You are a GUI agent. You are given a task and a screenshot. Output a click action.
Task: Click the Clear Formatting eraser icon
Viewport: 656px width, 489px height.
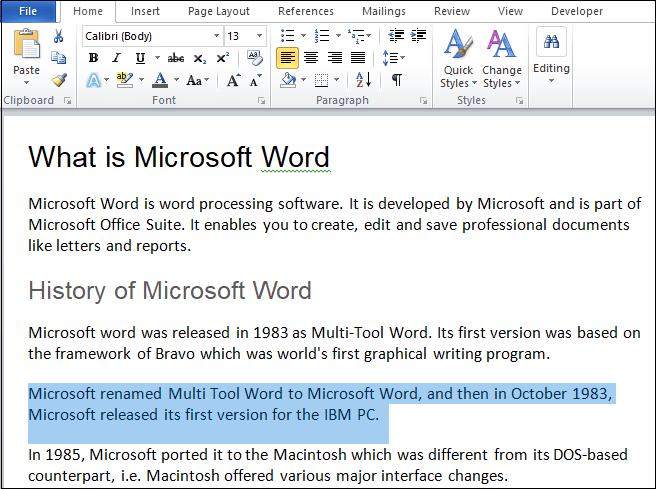pyautogui.click(x=254, y=58)
